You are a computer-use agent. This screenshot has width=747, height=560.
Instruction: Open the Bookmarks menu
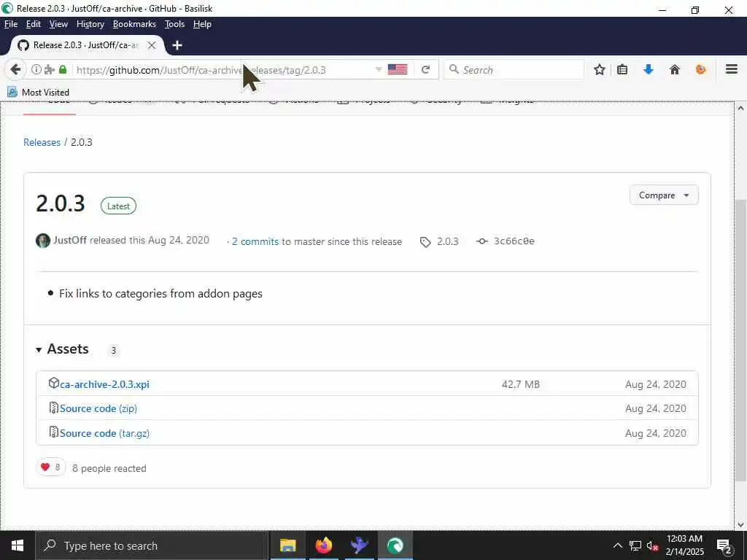[x=134, y=24]
